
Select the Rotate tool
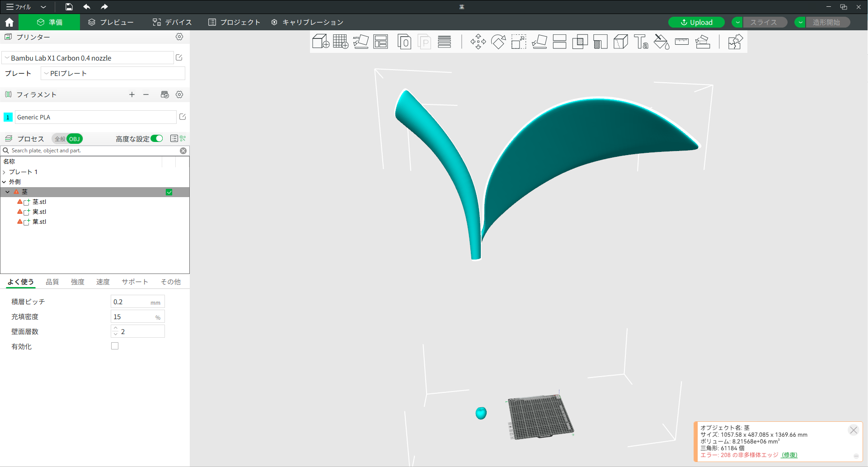click(498, 42)
